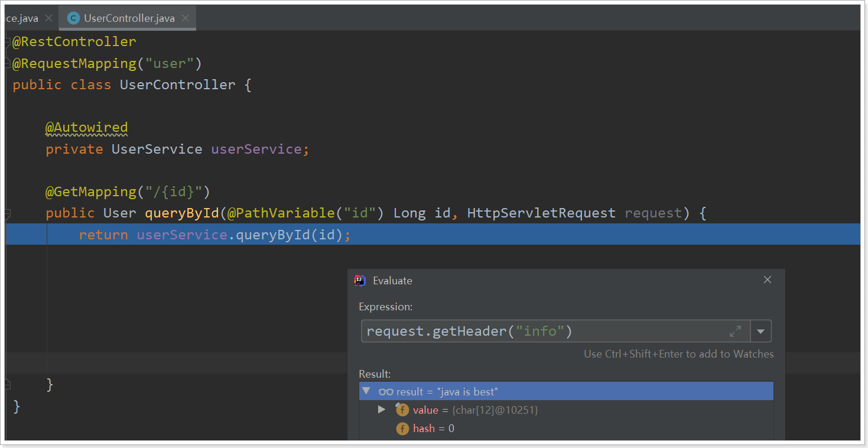This screenshot has width=868, height=448.
Task: Click the field icon beside hash
Action: click(402, 428)
